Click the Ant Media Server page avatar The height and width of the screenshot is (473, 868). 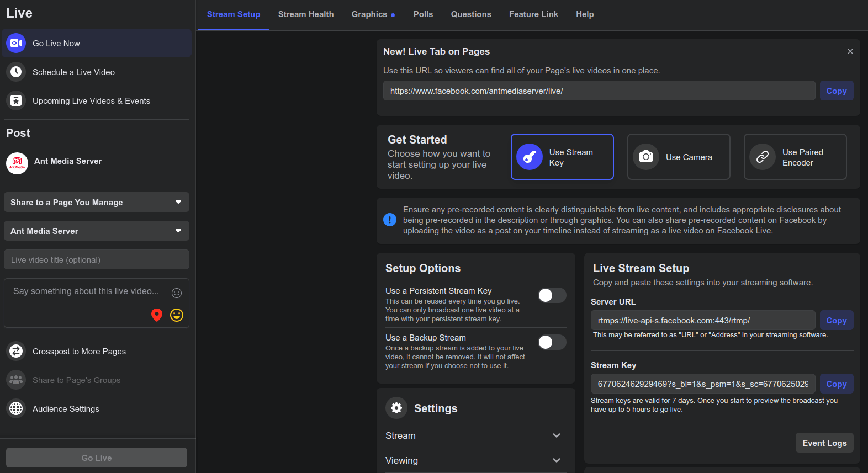17,163
